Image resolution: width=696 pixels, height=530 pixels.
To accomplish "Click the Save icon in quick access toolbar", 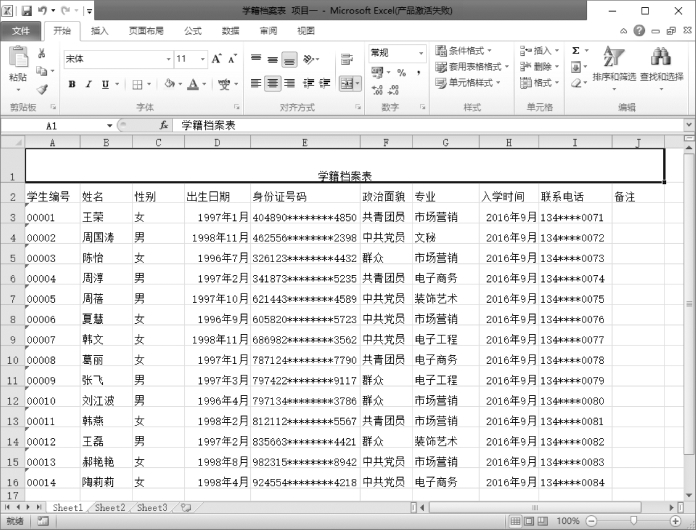I will (27, 10).
